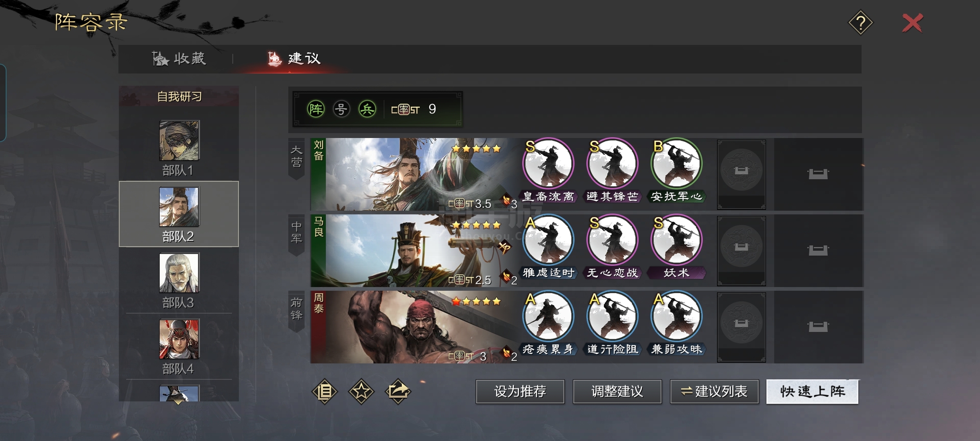Select empty dark slot in 马良 row

(742, 251)
